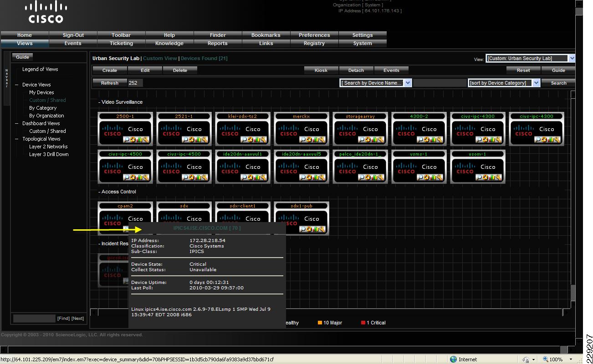This screenshot has width=593, height=364.
Task: Click wrench icon on klei-sdx-ts2 card
Action: [x=264, y=139]
